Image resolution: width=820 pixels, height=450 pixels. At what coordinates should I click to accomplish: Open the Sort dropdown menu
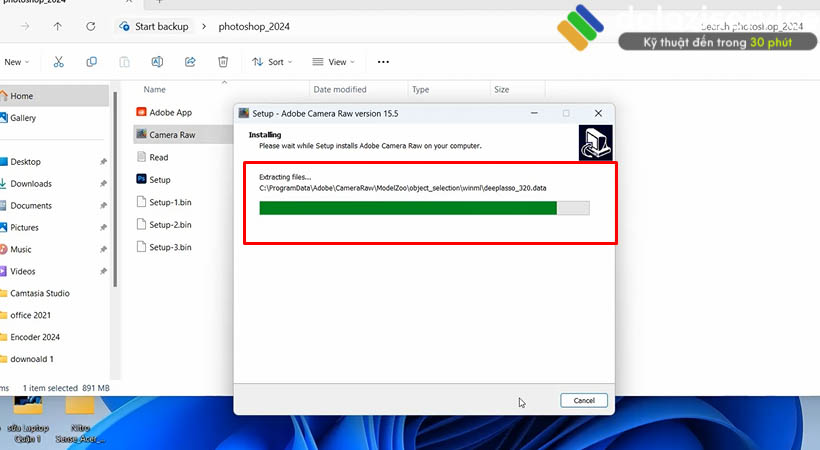(270, 62)
